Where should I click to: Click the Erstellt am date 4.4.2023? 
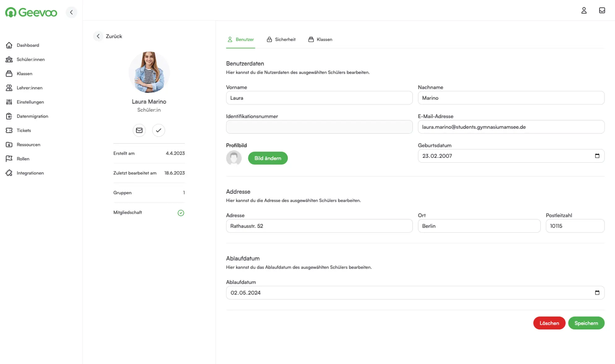[175, 153]
